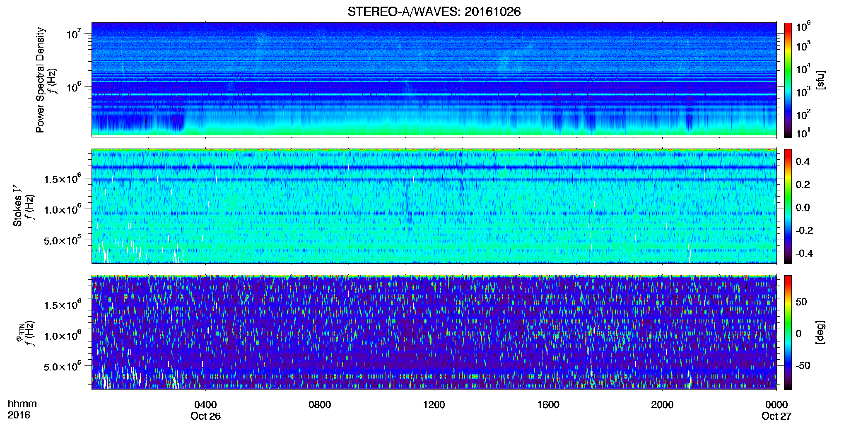The height and width of the screenshot is (447, 868).
Task: Click the Power Spectral Density color bar
Action: tap(788, 80)
